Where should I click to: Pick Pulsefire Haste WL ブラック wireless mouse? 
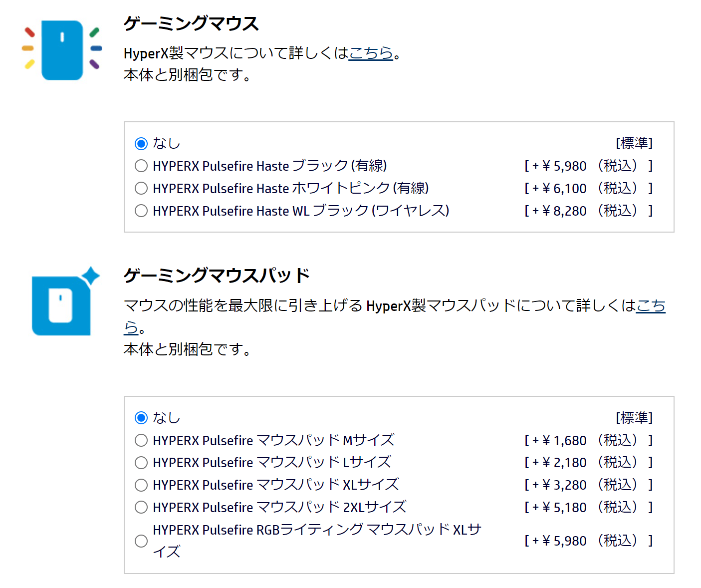(141, 211)
